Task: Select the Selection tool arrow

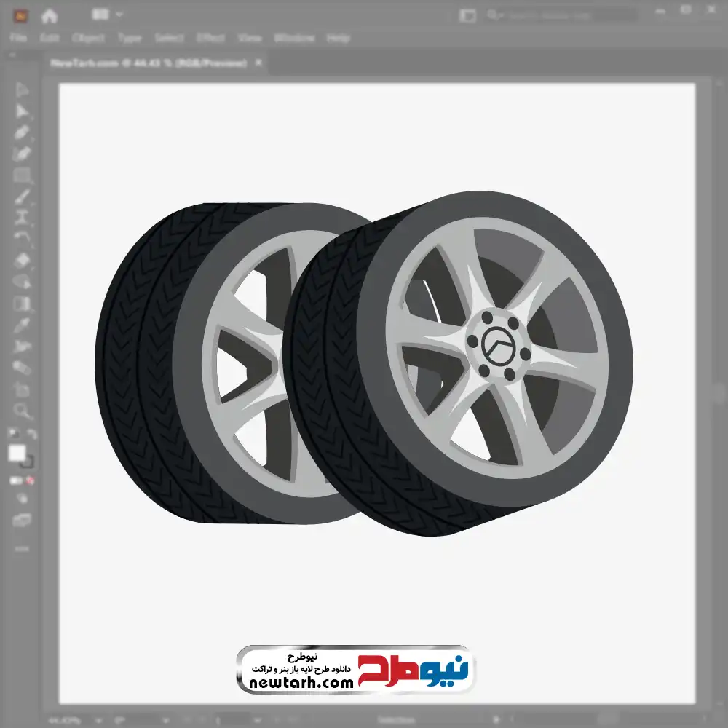Action: click(22, 90)
